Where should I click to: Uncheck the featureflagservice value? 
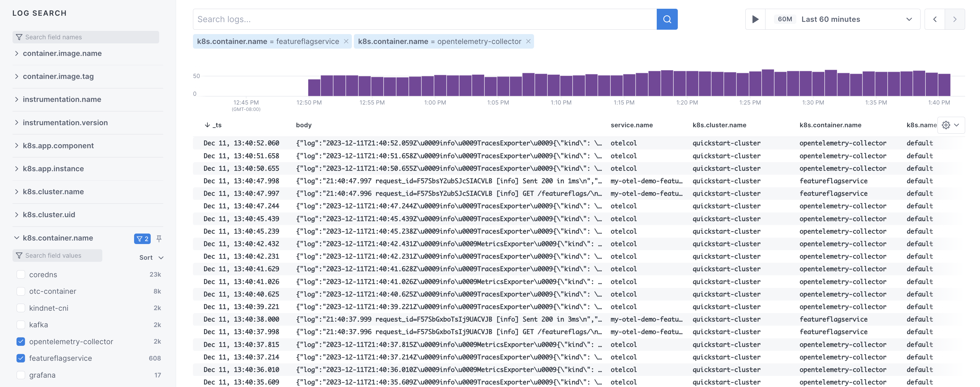(x=20, y=358)
